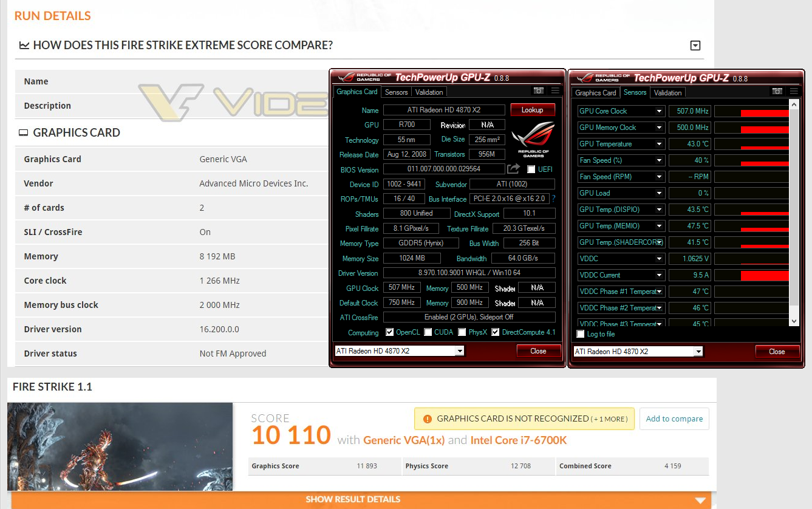The width and height of the screenshot is (812, 509).
Task: Click the Graphics Score value 11 893
Action: (x=367, y=466)
